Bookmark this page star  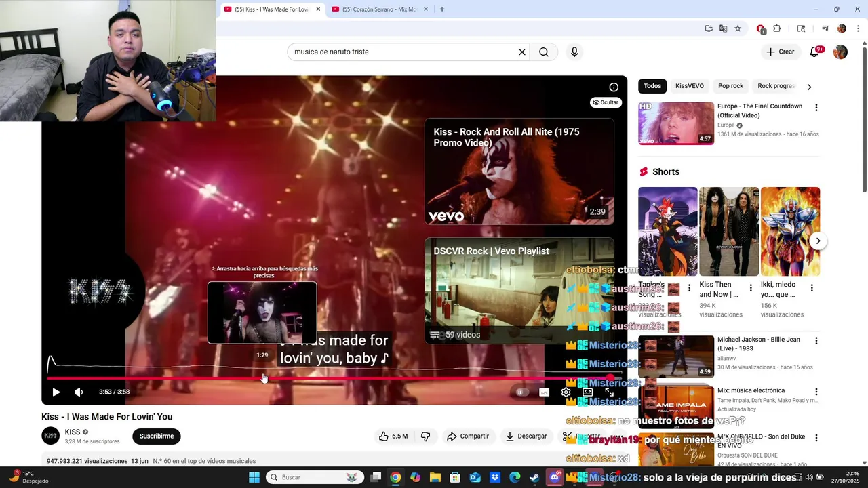pyautogui.click(x=738, y=28)
